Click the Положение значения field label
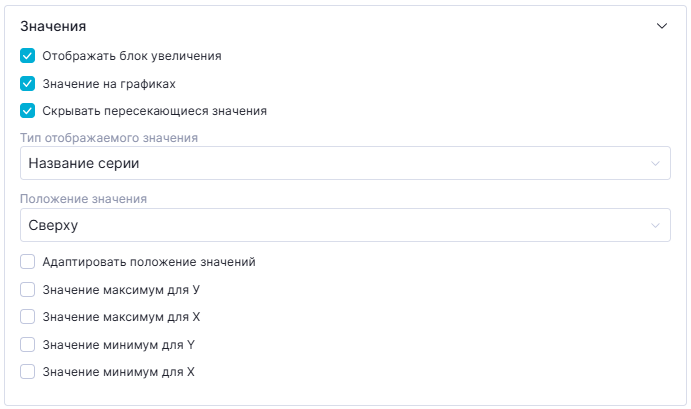 (x=84, y=199)
